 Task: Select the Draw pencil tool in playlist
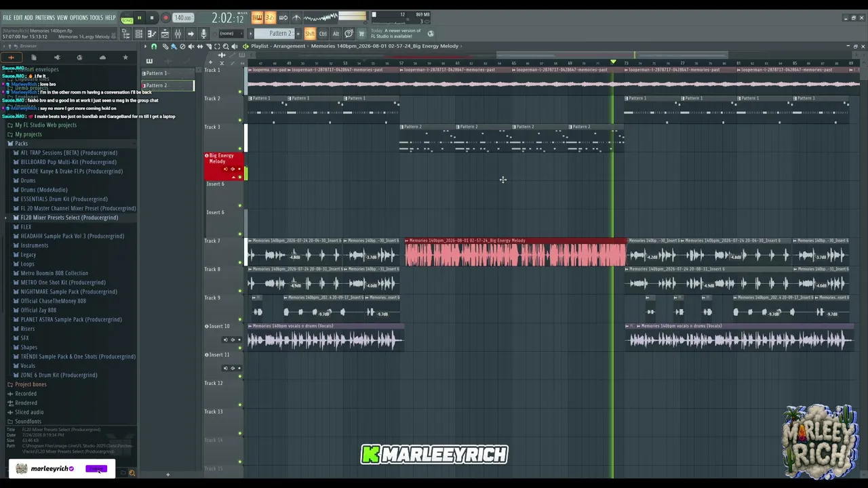click(165, 47)
